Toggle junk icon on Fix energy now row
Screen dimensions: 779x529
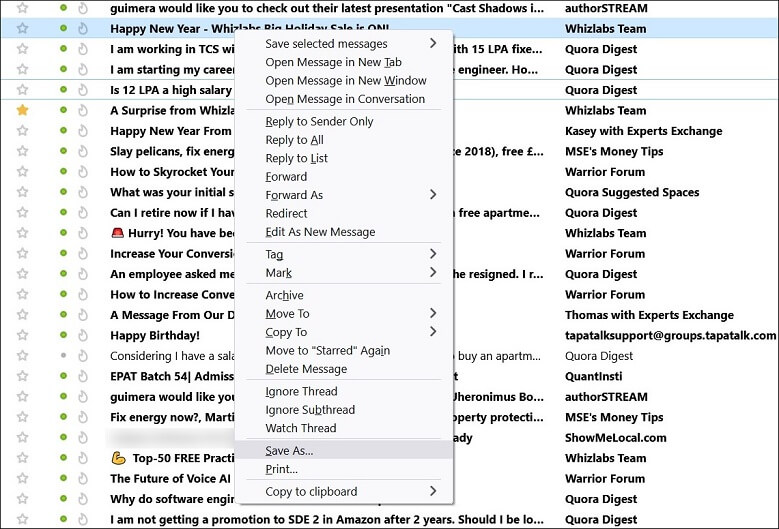point(83,417)
